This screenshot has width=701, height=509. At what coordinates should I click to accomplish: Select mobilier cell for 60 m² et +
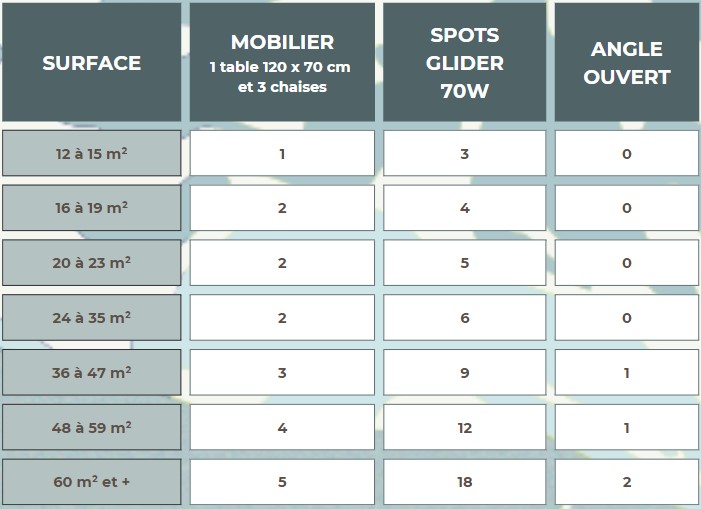(282, 482)
